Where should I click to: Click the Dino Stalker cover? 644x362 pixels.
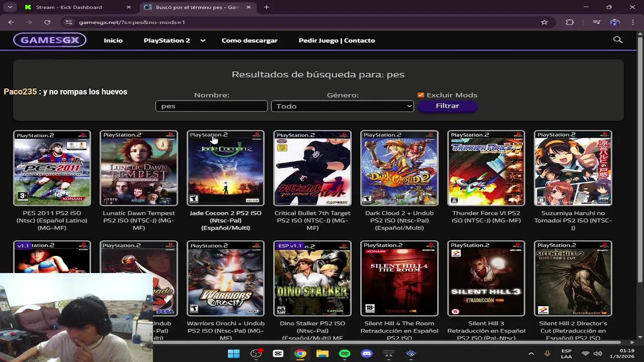tap(312, 279)
